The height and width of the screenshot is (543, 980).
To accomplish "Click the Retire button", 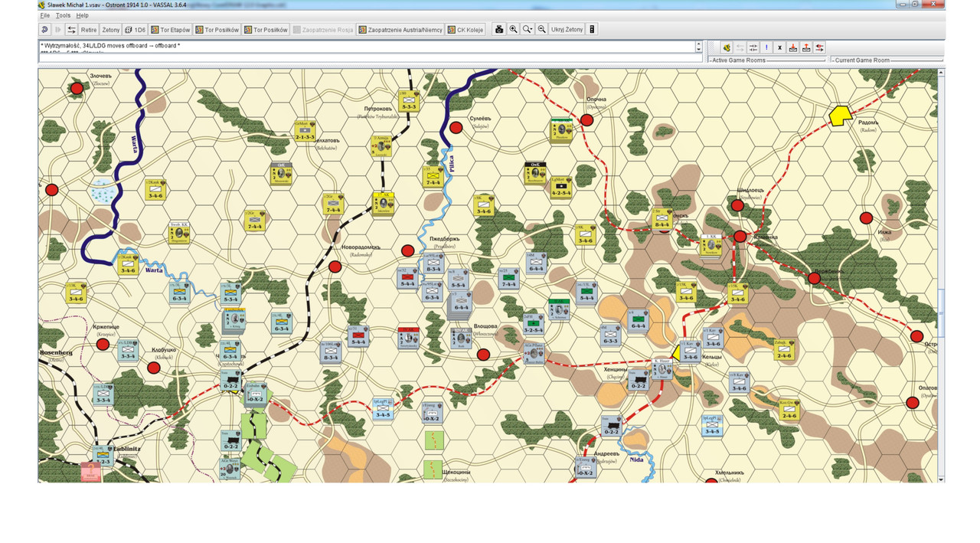I will (x=89, y=30).
